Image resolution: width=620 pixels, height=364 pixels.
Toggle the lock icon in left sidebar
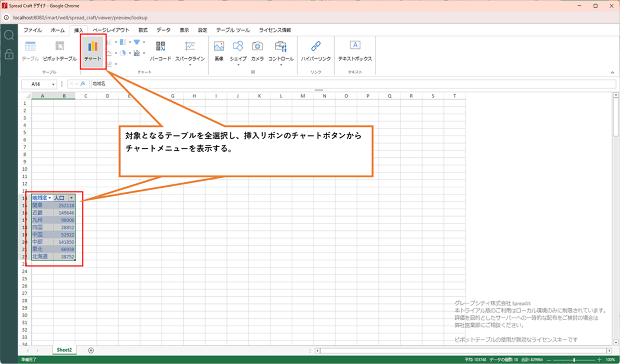point(9,55)
